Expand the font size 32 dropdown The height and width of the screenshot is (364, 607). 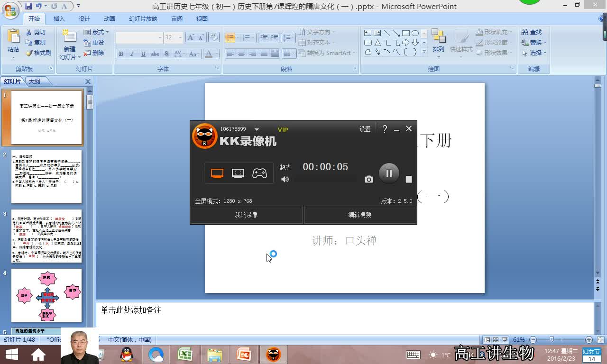coord(180,37)
